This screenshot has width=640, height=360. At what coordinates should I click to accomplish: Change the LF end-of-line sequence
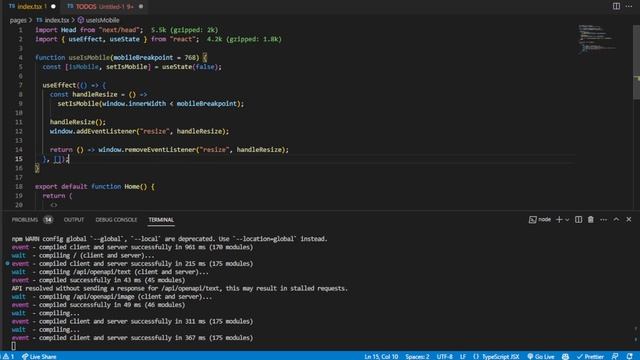click(463, 356)
